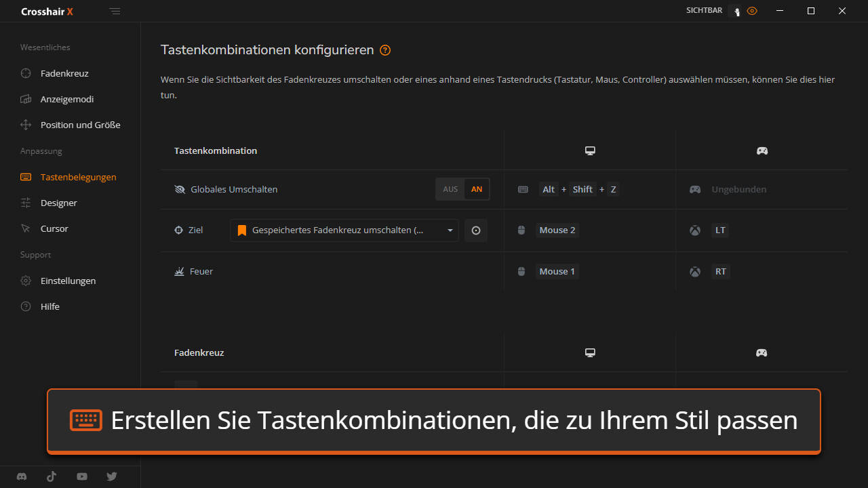
Task: Click the bottom banner about Tastenkombinationen
Action: [434, 421]
